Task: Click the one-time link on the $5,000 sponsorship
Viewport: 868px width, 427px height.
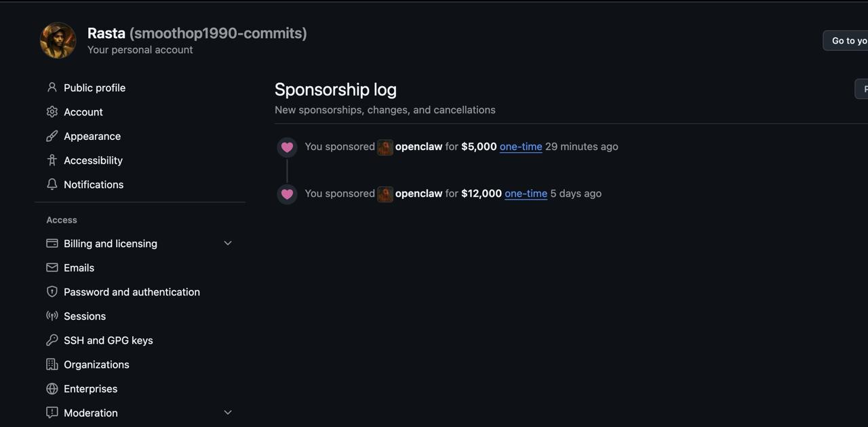Action: click(521, 147)
